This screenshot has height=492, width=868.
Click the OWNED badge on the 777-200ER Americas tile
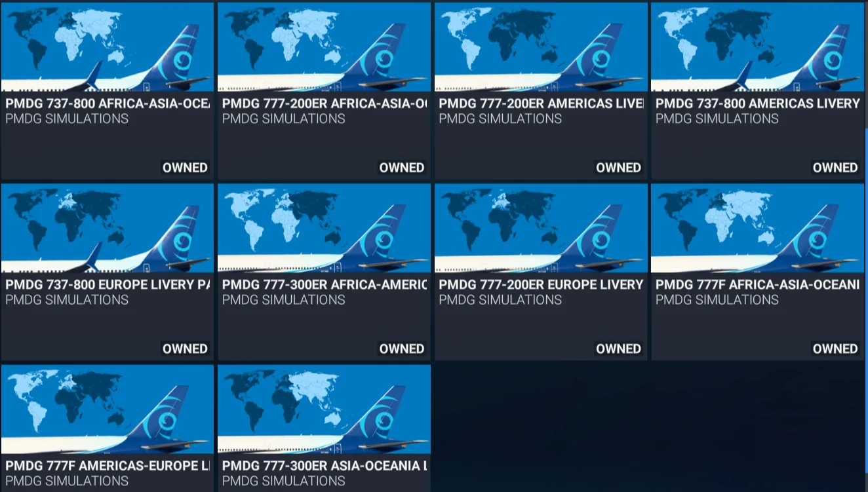click(618, 167)
